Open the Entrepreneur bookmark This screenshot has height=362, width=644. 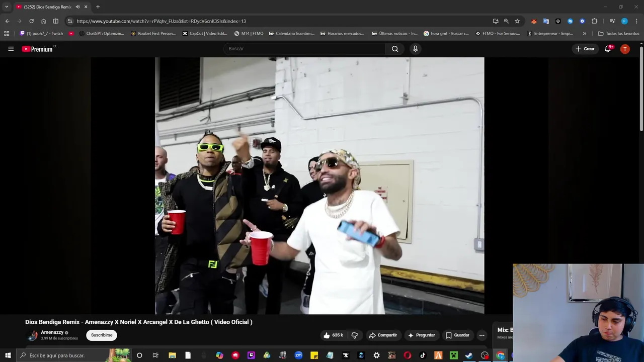point(550,34)
